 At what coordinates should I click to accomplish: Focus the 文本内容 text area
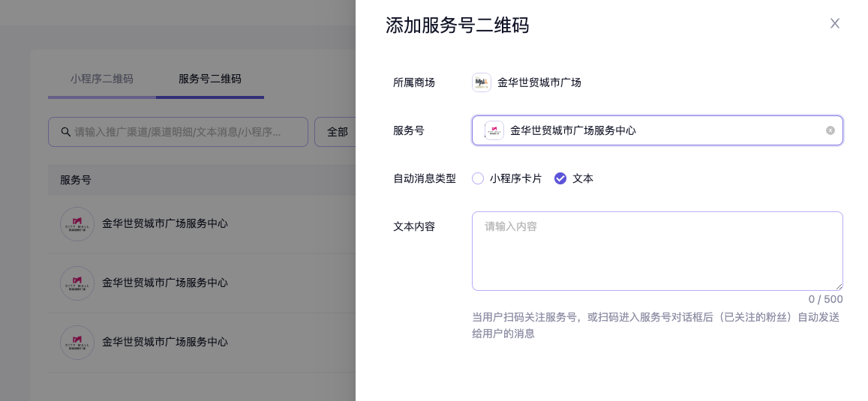[x=656, y=251]
